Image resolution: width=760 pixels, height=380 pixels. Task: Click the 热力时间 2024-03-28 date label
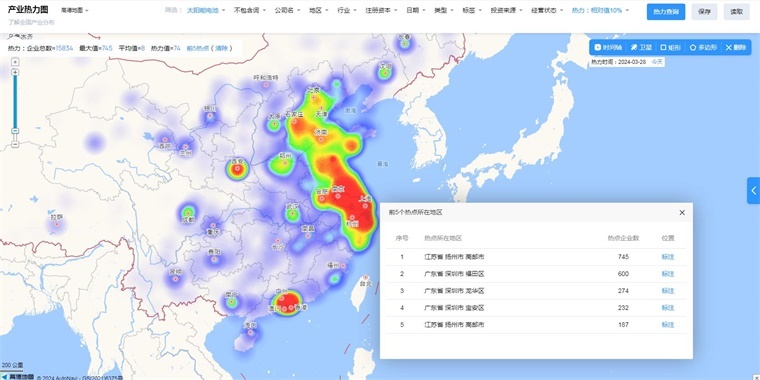pyautogui.click(x=618, y=62)
